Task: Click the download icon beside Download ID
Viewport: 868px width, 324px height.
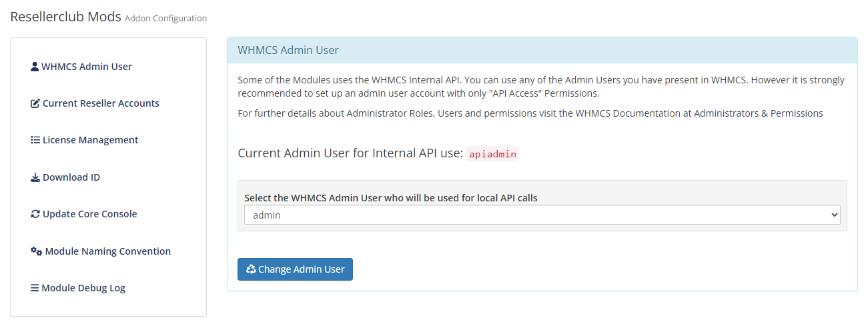Action: click(x=35, y=177)
